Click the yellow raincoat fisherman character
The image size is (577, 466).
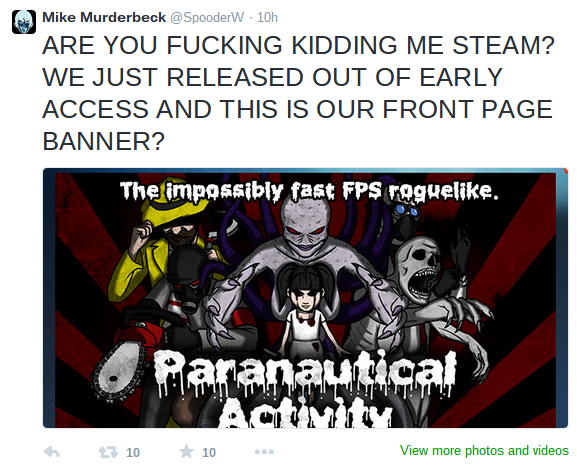(164, 245)
